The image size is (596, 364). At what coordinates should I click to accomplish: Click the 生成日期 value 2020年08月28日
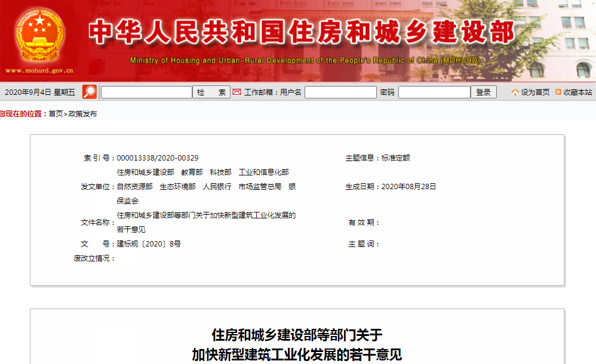point(408,187)
